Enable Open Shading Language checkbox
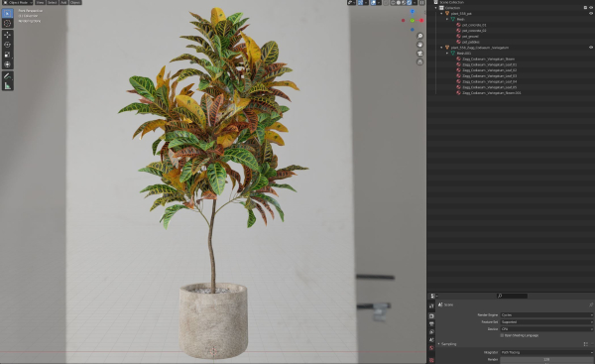Image resolution: width=595 pixels, height=364 pixels. coord(502,335)
